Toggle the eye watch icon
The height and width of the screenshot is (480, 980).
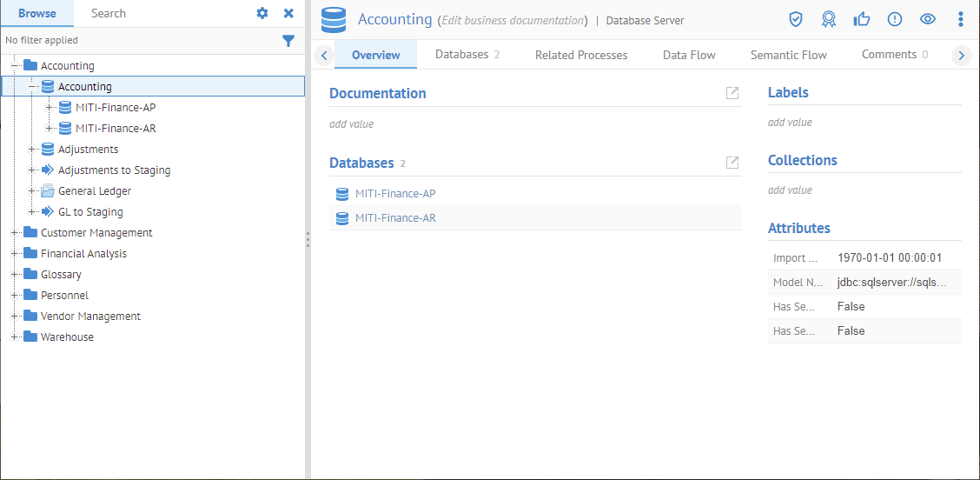pyautogui.click(x=928, y=20)
